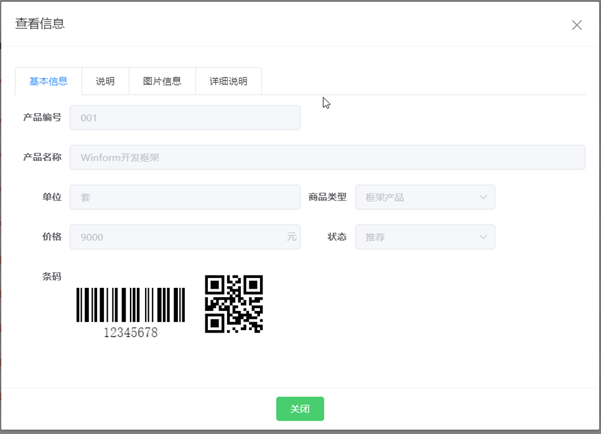Click the QR code image
601x434 pixels.
234,304
